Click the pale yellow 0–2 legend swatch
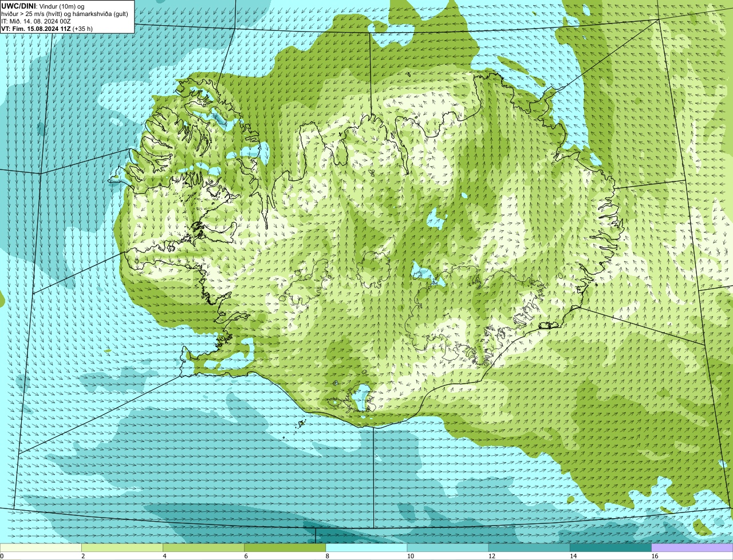Image resolution: width=733 pixels, height=560 pixels. 41,547
